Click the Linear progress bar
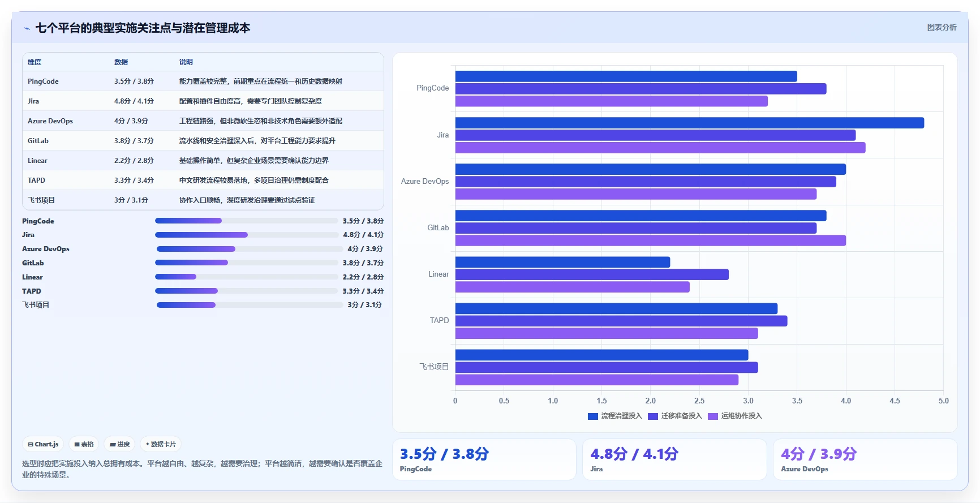Image resolution: width=980 pixels, height=503 pixels. (246, 277)
